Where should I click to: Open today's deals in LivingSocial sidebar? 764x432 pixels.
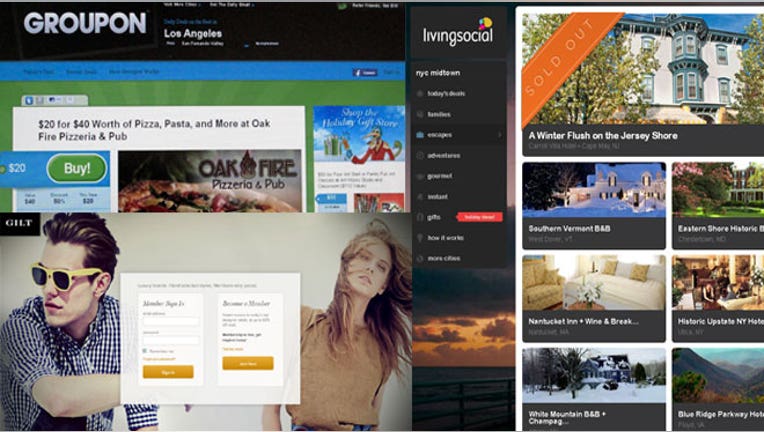tap(446, 94)
